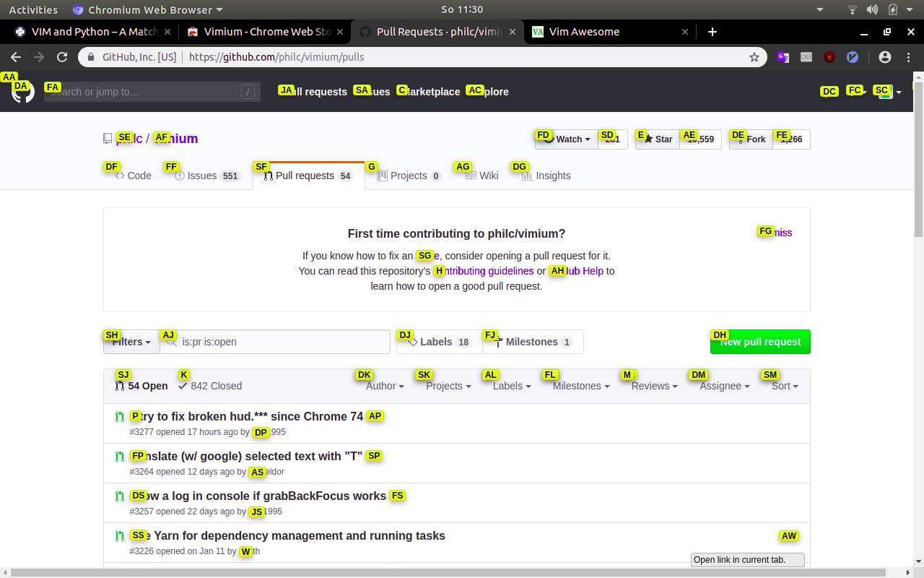Click the green pull request icon beside #3277

click(x=119, y=416)
